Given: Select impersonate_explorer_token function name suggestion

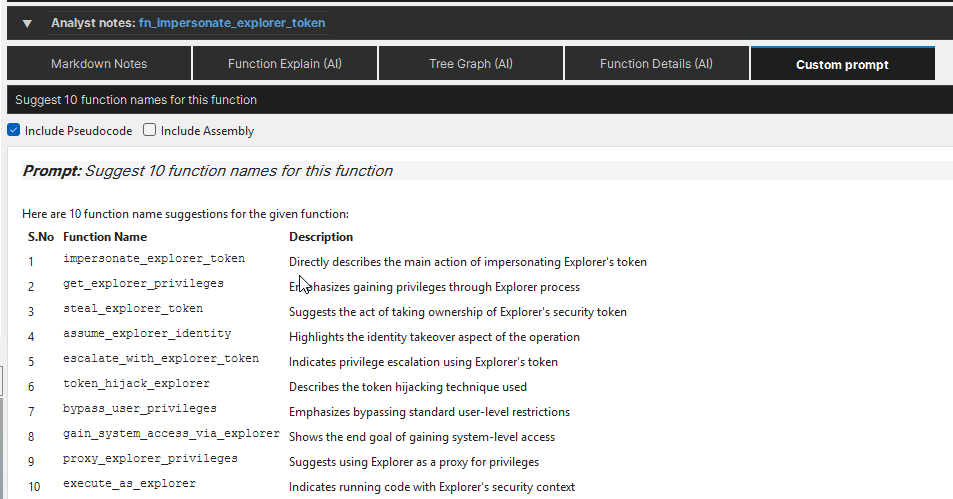Looking at the screenshot, I should click(x=154, y=258).
